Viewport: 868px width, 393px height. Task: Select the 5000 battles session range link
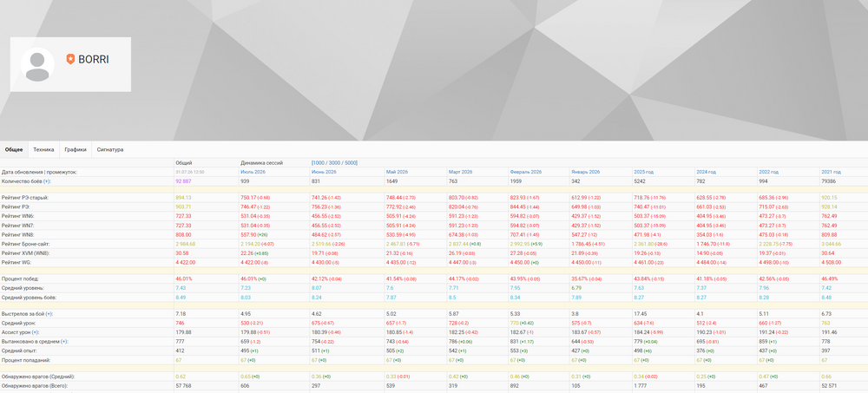click(x=350, y=163)
